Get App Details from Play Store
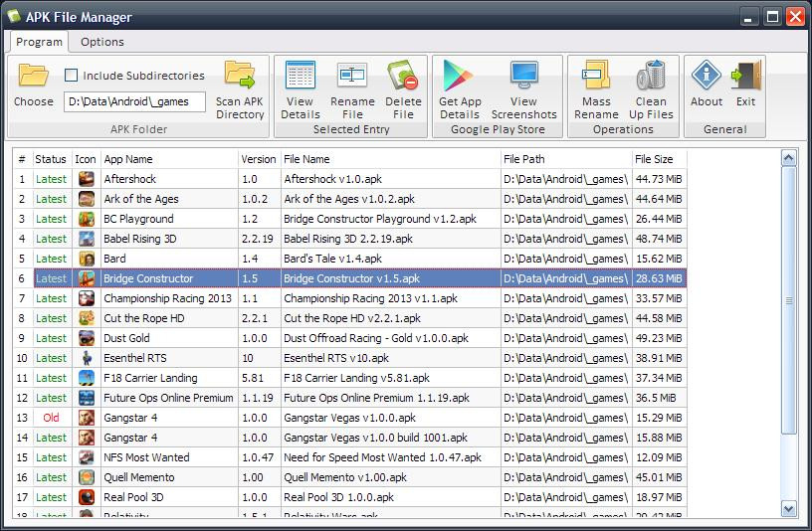Image resolution: width=812 pixels, height=531 pixels. [459, 76]
